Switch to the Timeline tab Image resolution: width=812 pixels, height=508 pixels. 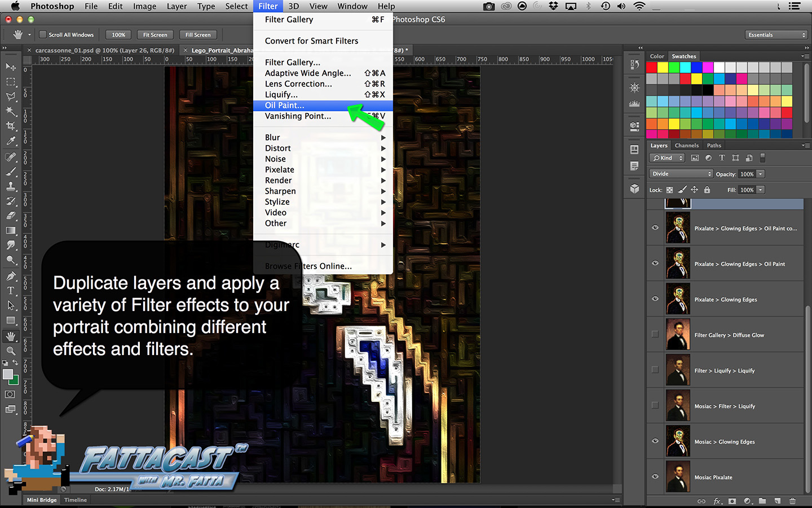(x=76, y=500)
